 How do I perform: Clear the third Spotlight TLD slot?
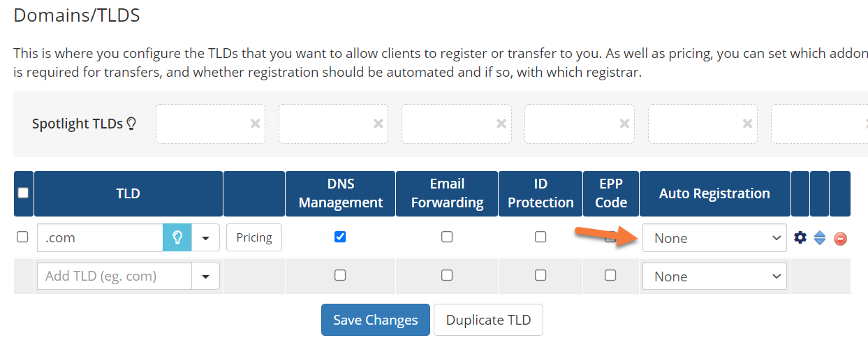501,124
